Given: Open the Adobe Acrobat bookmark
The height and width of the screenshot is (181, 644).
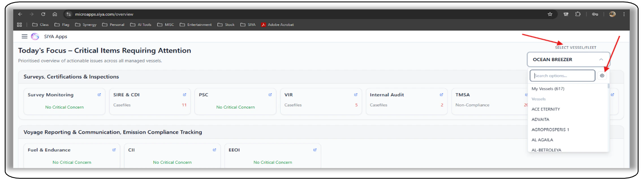Looking at the screenshot, I should pyautogui.click(x=277, y=25).
